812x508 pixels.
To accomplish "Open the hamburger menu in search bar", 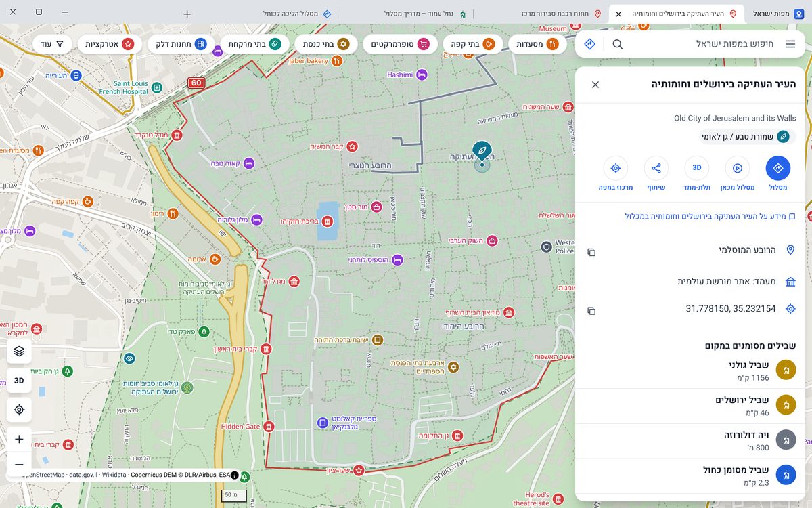I will [790, 44].
